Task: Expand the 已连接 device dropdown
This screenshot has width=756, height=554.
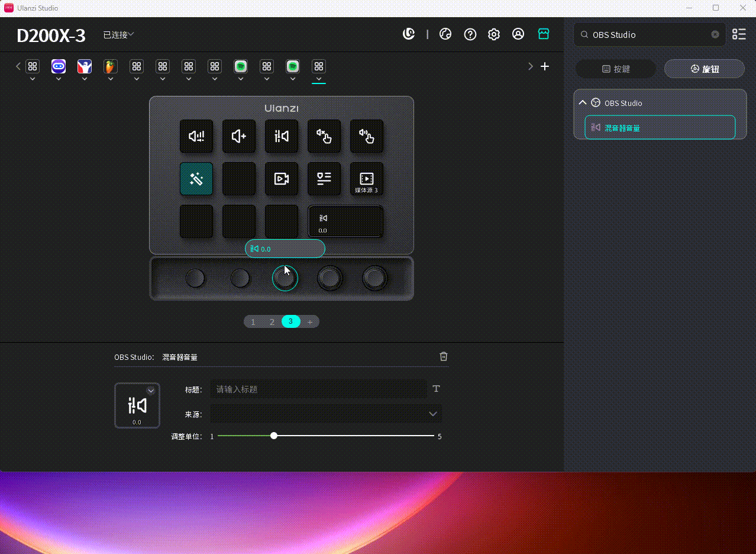Action: (119, 35)
